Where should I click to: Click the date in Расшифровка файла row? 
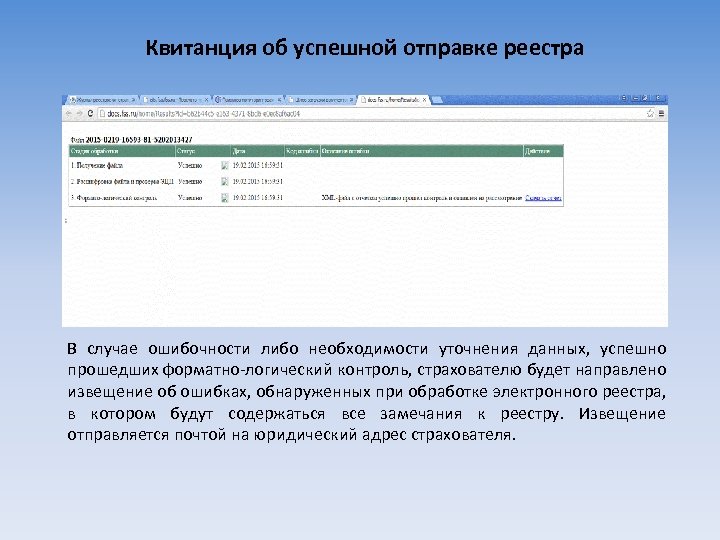point(258,182)
